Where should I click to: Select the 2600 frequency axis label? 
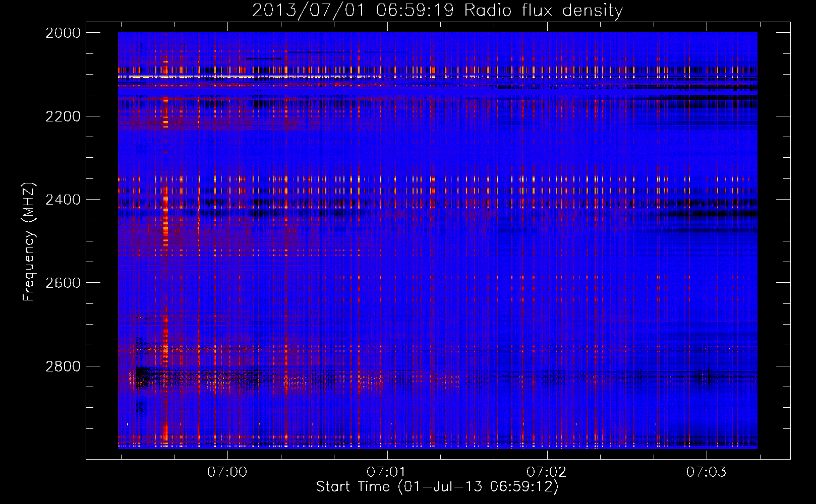[x=63, y=283]
